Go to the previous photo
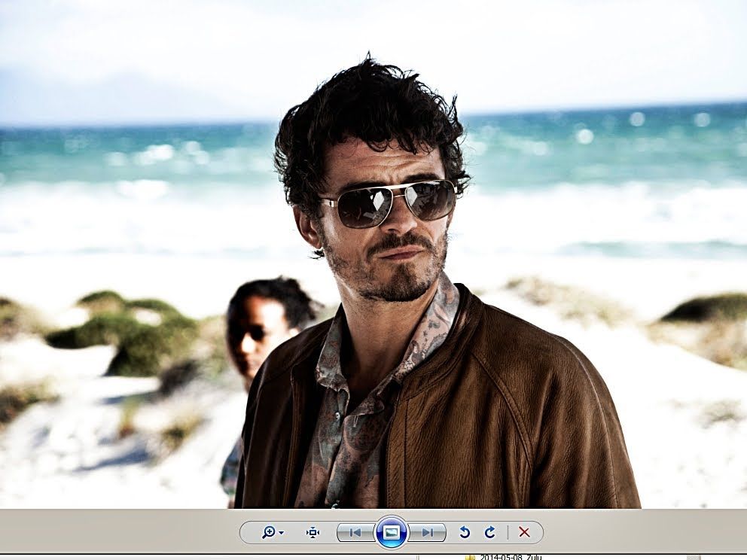Viewport: 747px width, 560px height. (x=355, y=533)
